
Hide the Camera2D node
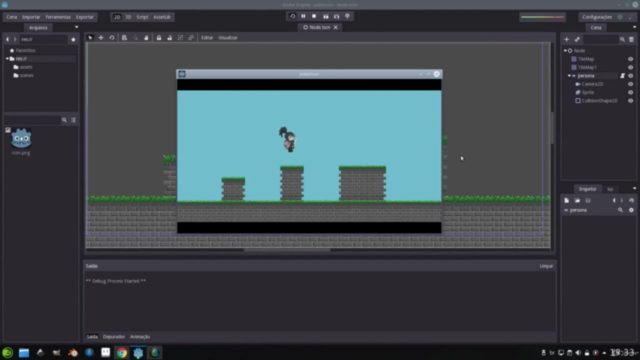(x=631, y=84)
